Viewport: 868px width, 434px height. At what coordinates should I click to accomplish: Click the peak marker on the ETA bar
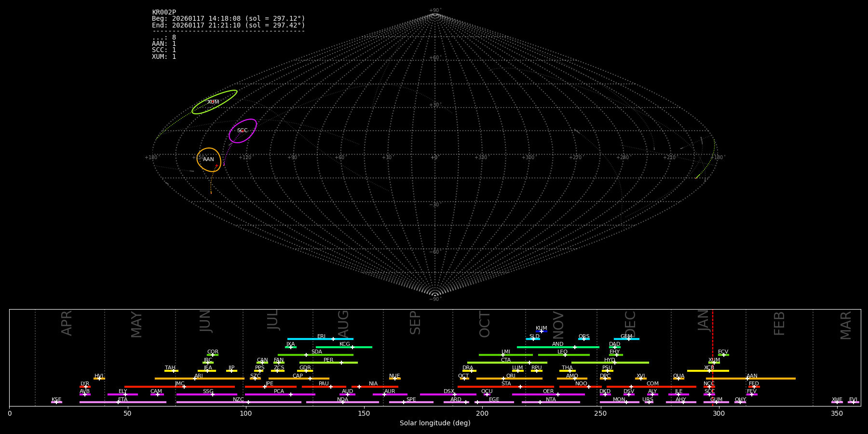point(118,402)
